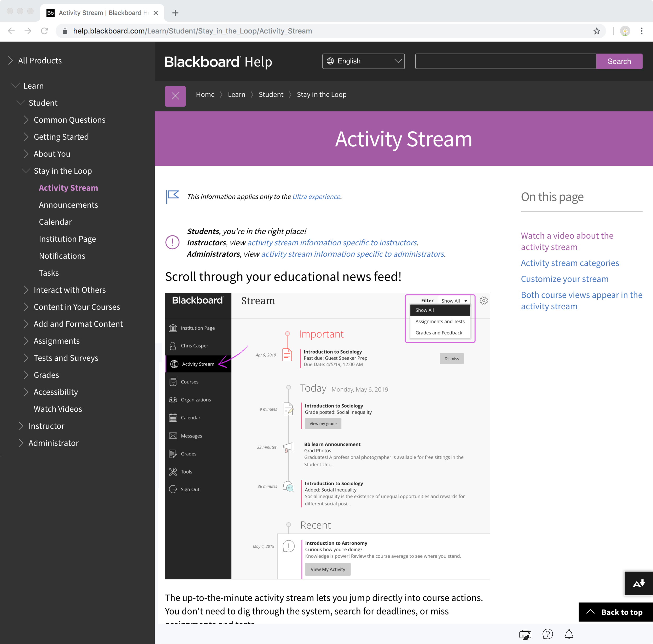
Task: Open the English language dropdown
Action: (x=363, y=61)
